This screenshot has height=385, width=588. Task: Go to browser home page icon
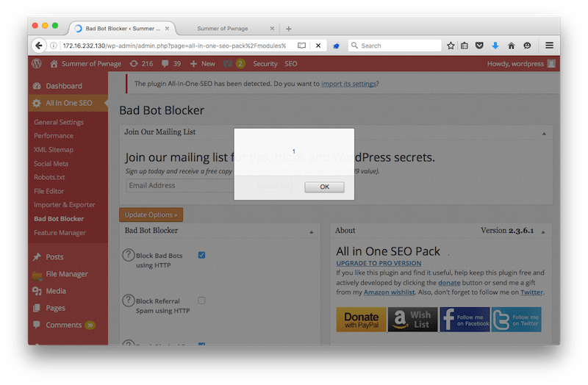511,46
